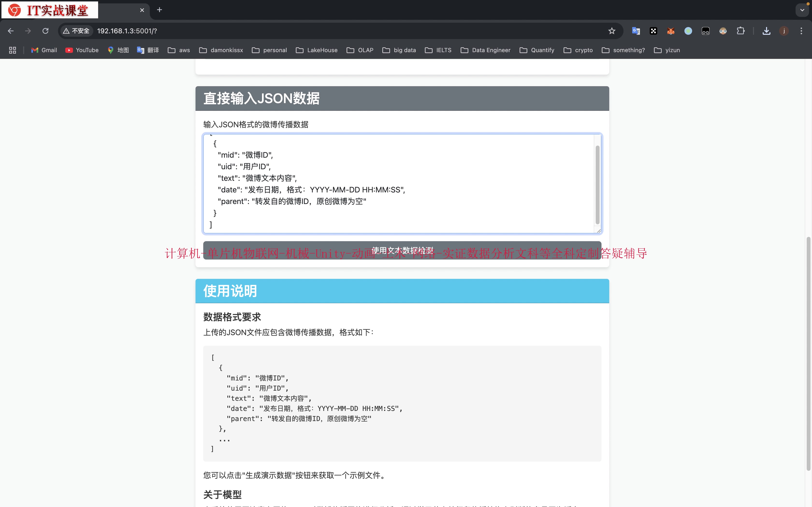This screenshot has height=507, width=812.
Task: Bookmark this page with star icon
Action: [x=612, y=31]
